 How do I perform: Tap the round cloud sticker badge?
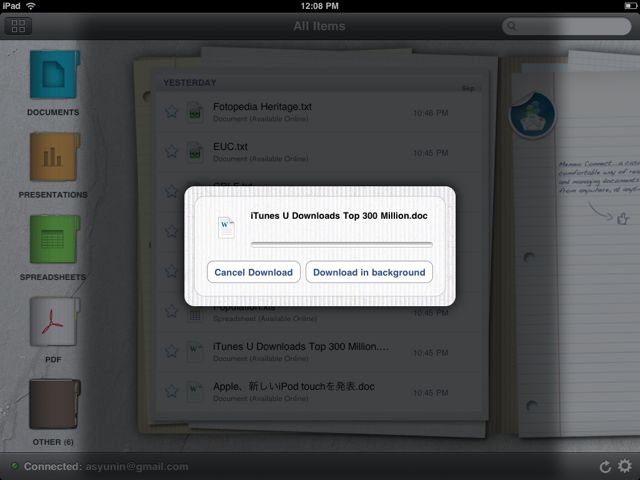[533, 115]
